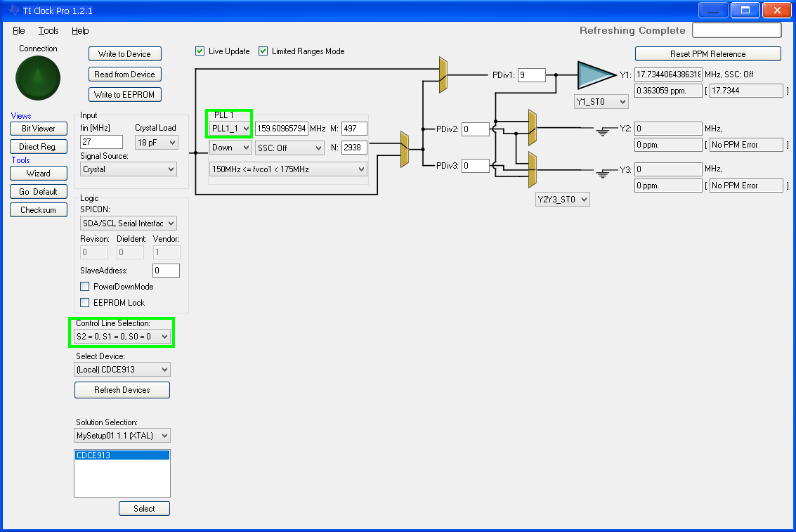Click the TI logo in title bar
The width and height of the screenshot is (796, 532).
tap(14, 10)
